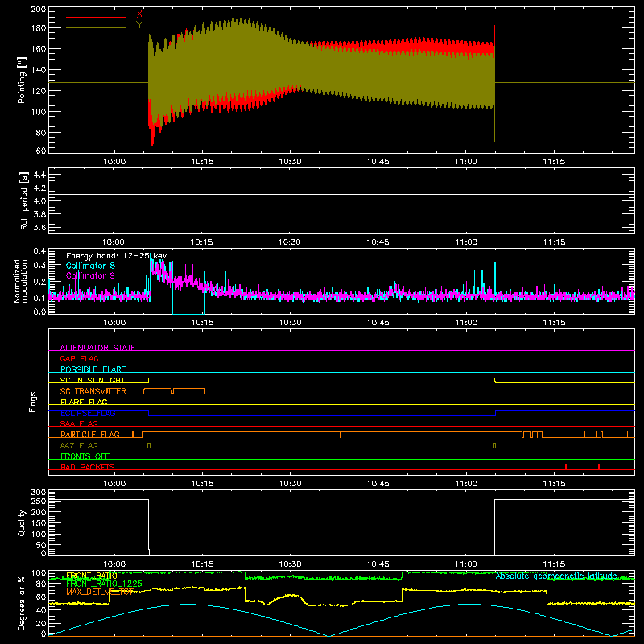Click the red X legend line sample
The image size is (644, 644).
tap(96, 17)
